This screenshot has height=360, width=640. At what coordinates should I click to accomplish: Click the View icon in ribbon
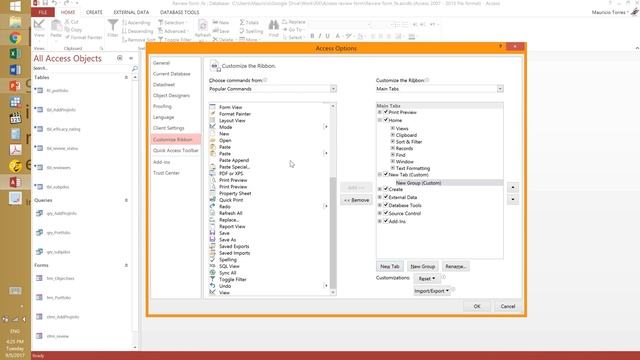coord(39,25)
